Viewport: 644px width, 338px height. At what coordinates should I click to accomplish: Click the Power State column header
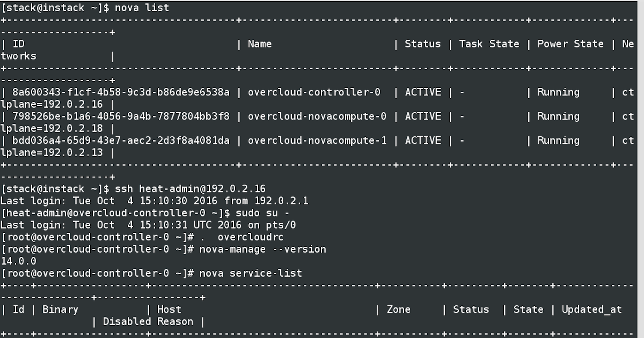(x=570, y=44)
